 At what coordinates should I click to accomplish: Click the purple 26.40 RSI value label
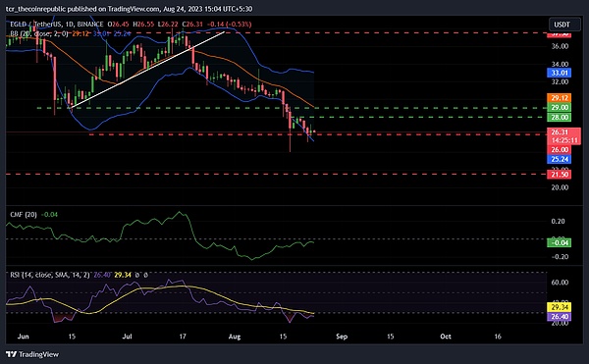[560, 317]
